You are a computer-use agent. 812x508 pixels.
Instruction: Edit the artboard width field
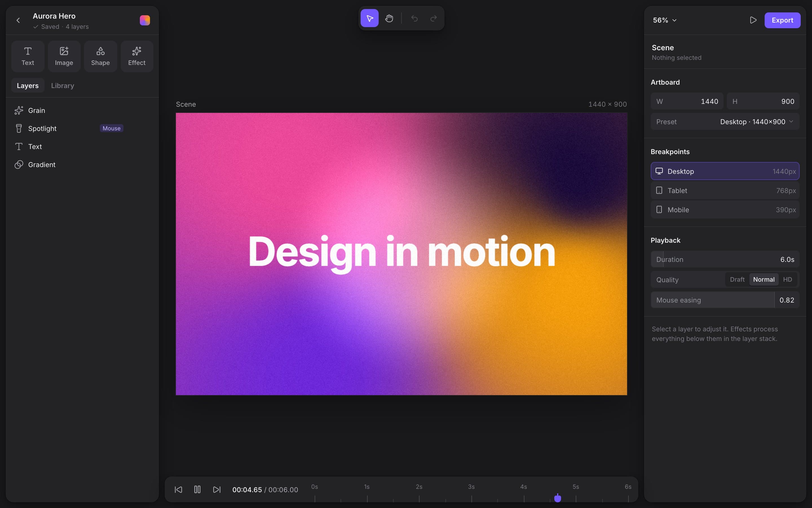(x=687, y=102)
